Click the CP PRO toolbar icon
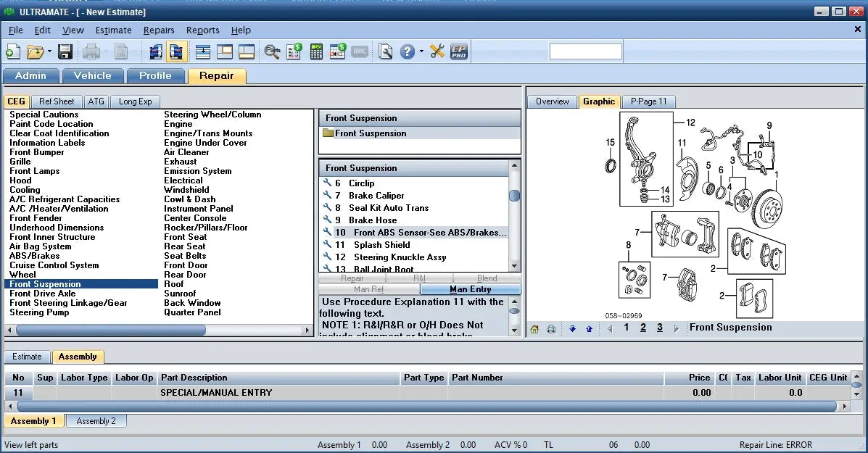This screenshot has width=868, height=453. point(458,51)
